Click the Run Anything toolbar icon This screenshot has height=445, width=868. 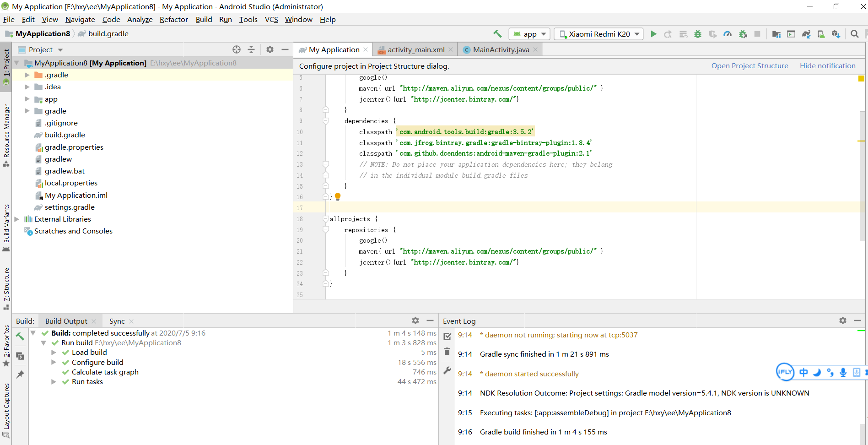tap(791, 34)
